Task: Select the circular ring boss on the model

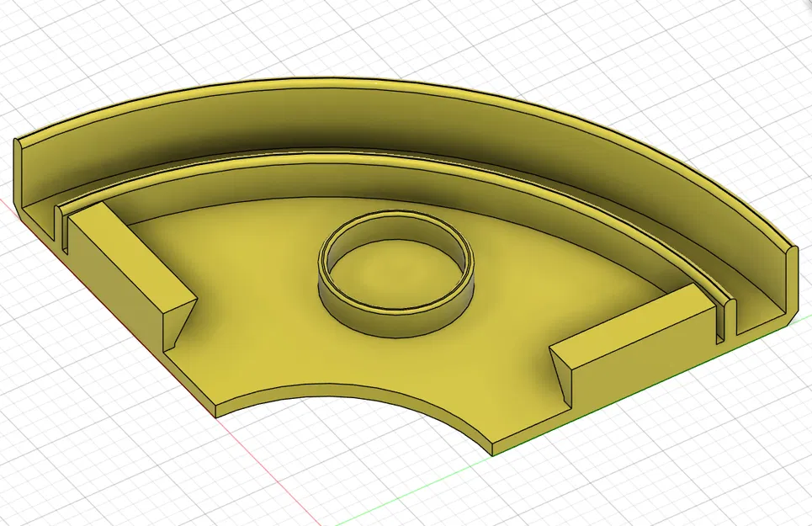Action: coord(395,273)
